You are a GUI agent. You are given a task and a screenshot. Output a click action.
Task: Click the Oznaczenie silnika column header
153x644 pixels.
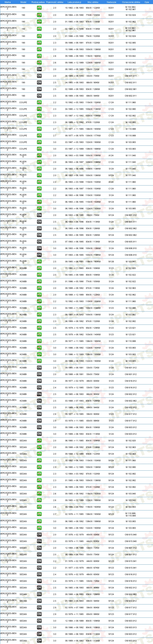point(131,2)
